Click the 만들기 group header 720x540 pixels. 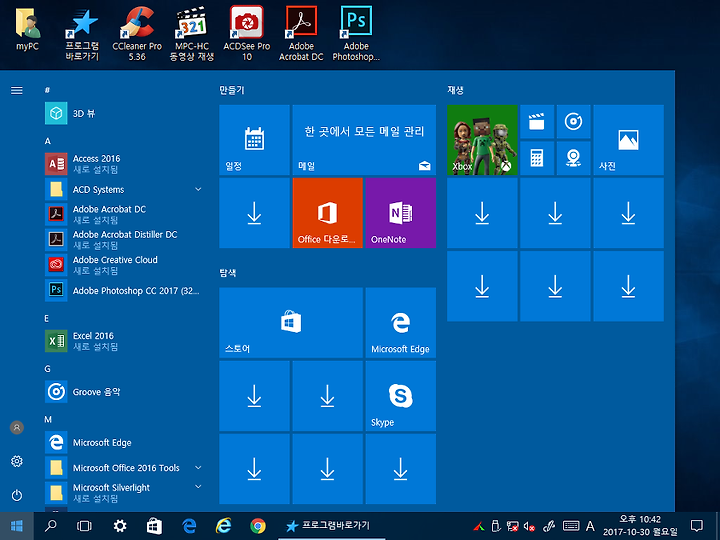tap(232, 90)
